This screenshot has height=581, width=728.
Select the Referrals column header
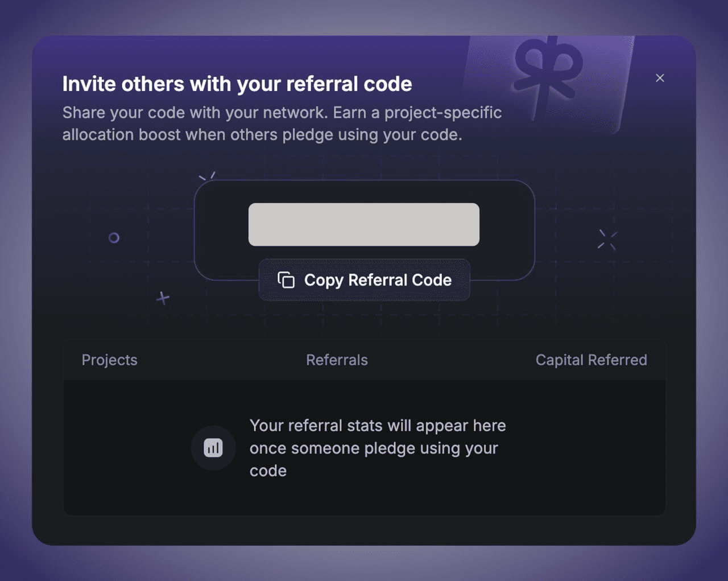coord(337,360)
